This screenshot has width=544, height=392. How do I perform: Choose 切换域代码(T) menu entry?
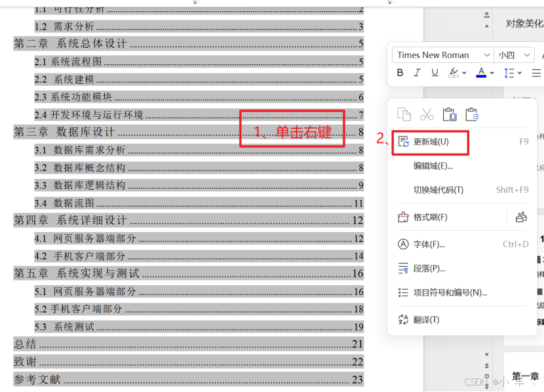(x=463, y=189)
